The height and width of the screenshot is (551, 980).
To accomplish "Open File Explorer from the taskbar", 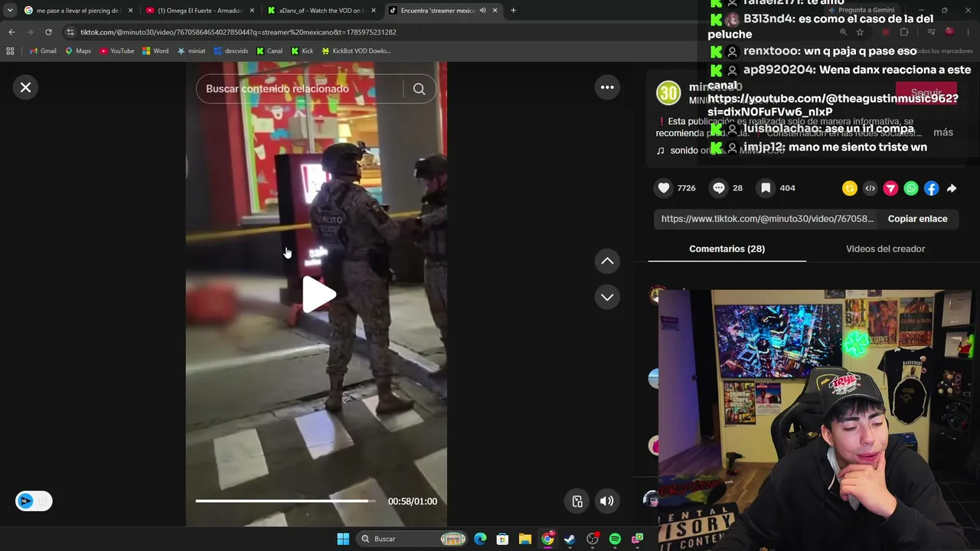I will [x=525, y=539].
